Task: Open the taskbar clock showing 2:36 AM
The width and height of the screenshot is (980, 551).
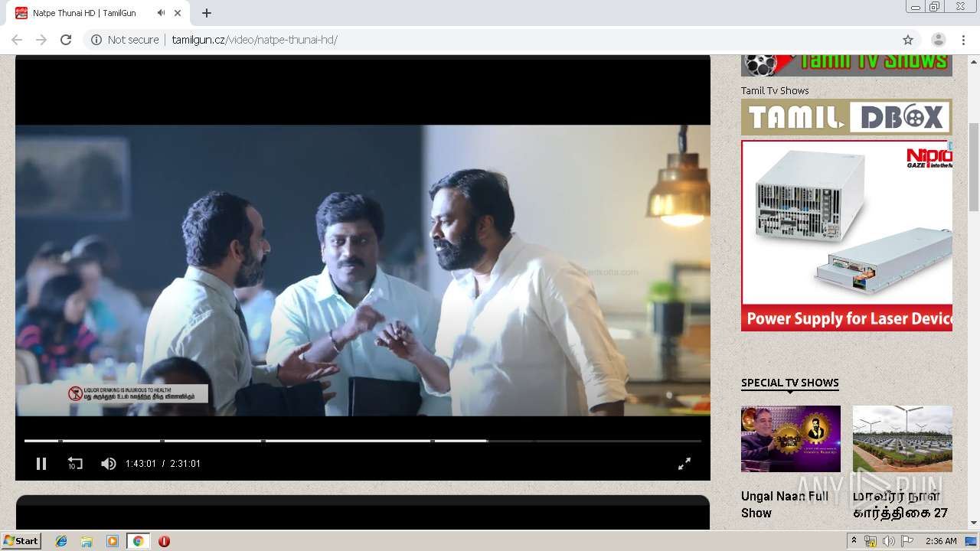Action: 941,541
